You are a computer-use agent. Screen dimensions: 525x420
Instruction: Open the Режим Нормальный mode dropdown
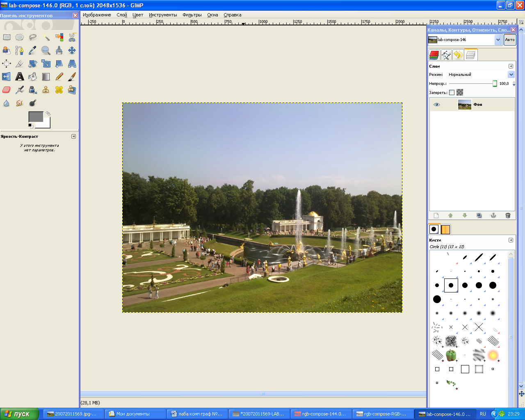click(x=481, y=75)
